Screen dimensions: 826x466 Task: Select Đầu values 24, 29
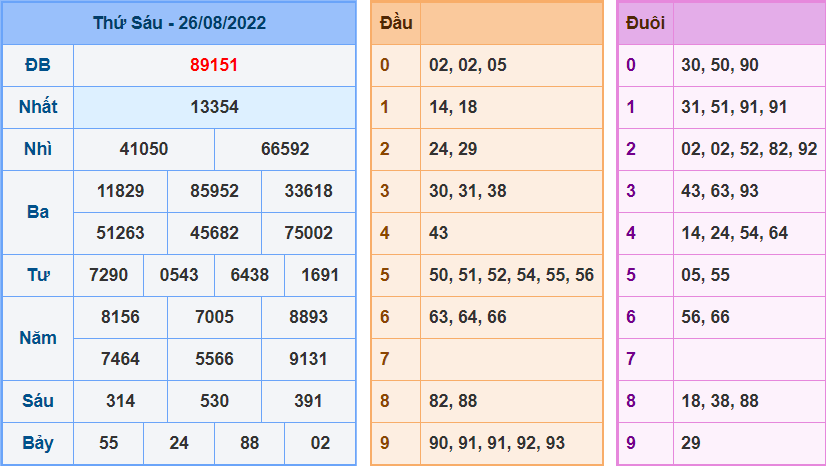point(453,149)
